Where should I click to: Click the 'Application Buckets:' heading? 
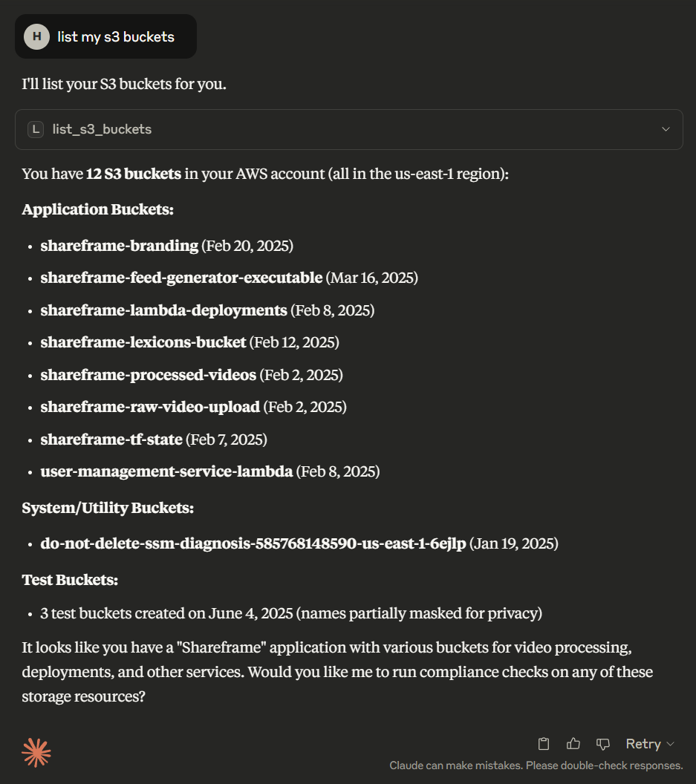tap(97, 209)
